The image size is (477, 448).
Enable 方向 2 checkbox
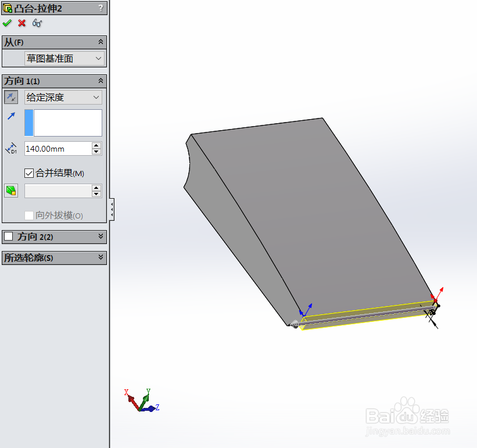[9, 236]
